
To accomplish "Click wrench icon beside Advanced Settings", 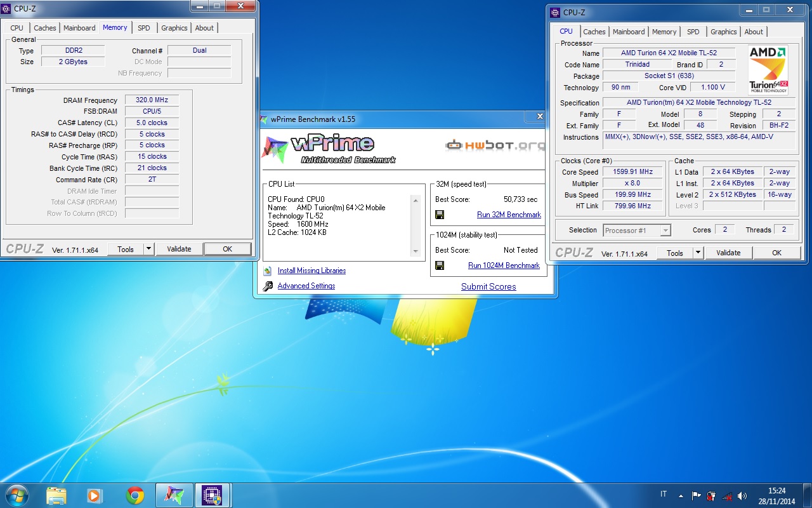I will click(268, 286).
